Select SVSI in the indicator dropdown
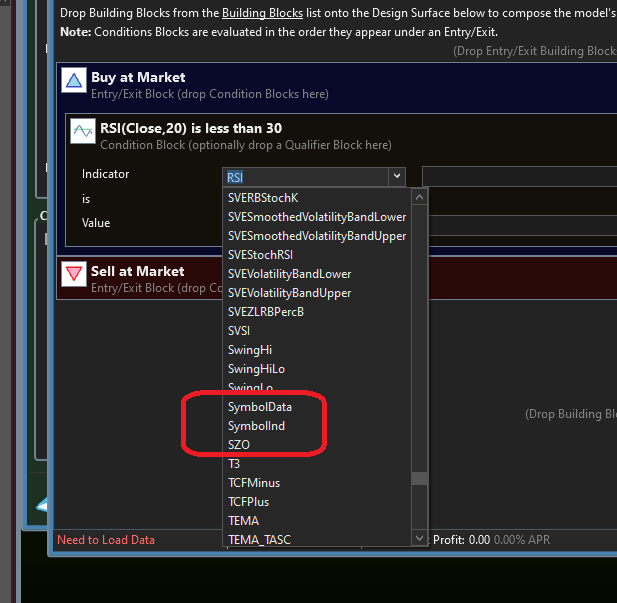617x603 pixels. [240, 331]
